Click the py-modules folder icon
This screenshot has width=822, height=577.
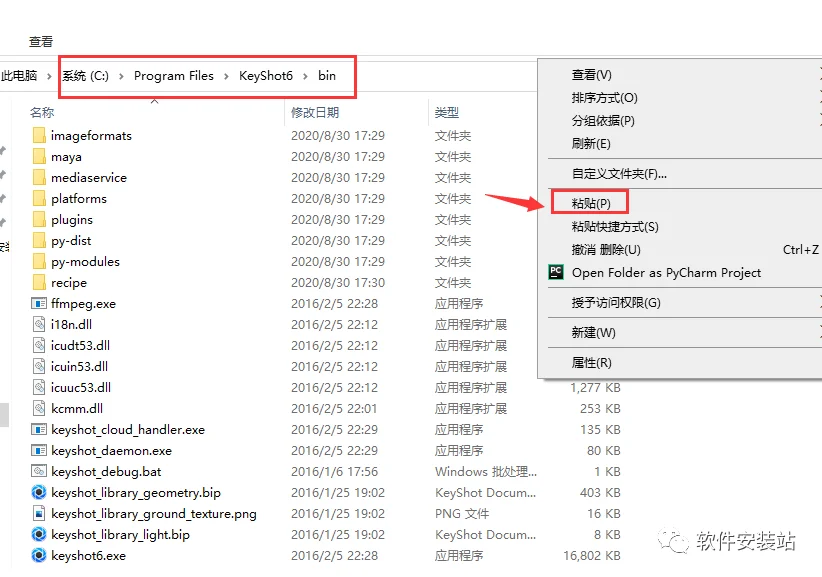[x=39, y=261]
